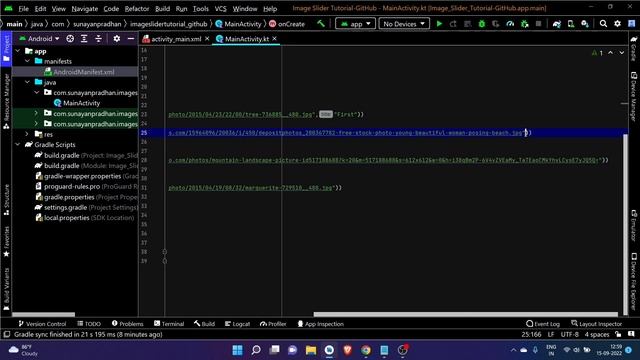Open the Version Control tool window
640x360 pixels.
pyautogui.click(x=42, y=324)
